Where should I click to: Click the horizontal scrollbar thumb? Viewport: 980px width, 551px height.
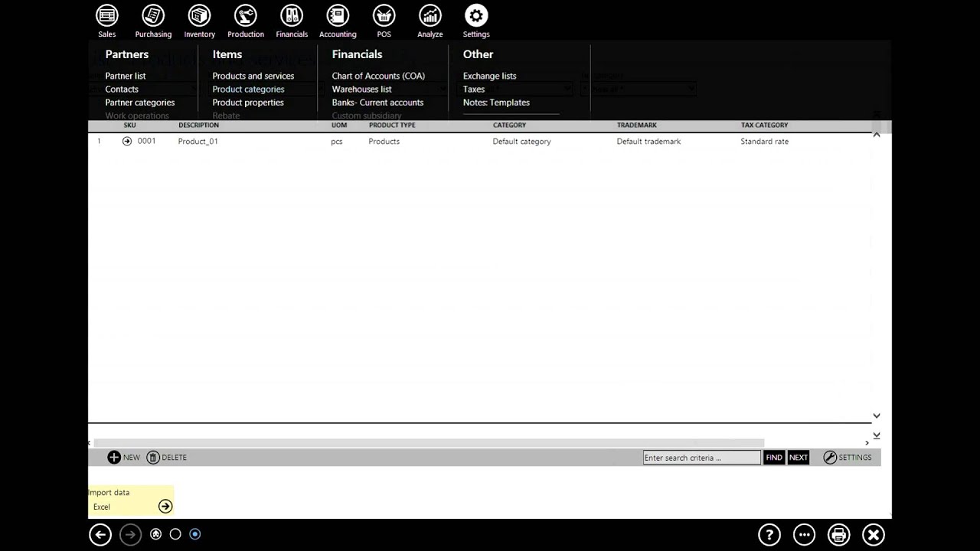click(x=429, y=443)
